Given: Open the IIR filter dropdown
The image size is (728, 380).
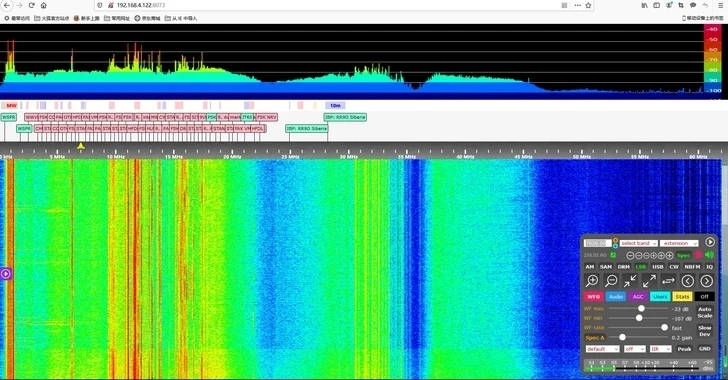Looking at the screenshot, I should coord(660,349).
